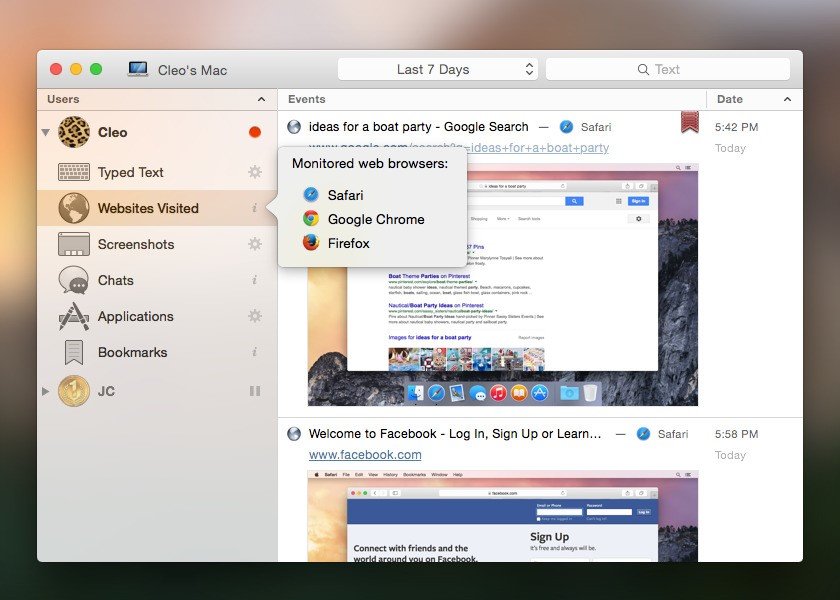Expand the JC user tree
The width and height of the screenshot is (840, 600).
(x=46, y=391)
